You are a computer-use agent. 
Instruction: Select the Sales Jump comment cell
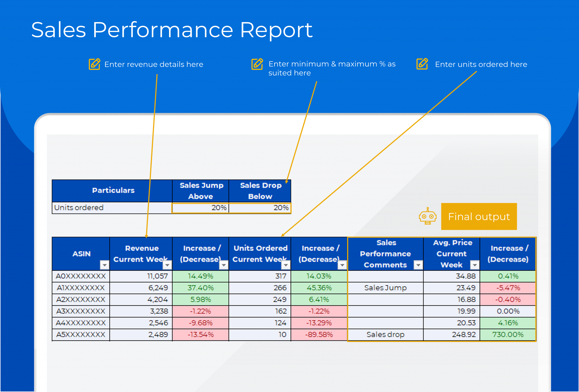click(385, 288)
